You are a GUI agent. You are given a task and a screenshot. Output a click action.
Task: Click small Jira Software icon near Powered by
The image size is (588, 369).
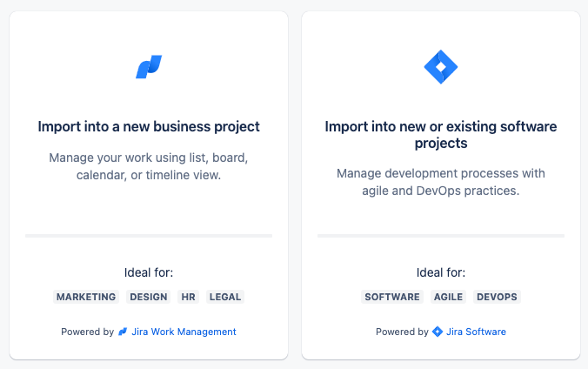pyautogui.click(x=438, y=332)
